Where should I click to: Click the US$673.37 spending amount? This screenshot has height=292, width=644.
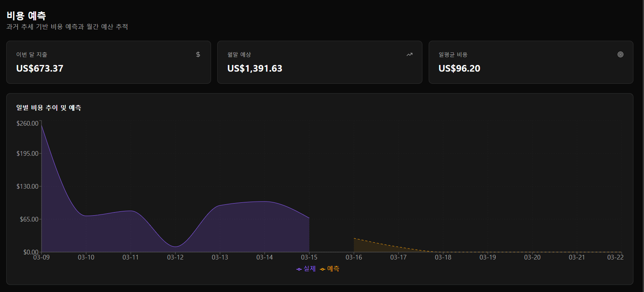[40, 68]
